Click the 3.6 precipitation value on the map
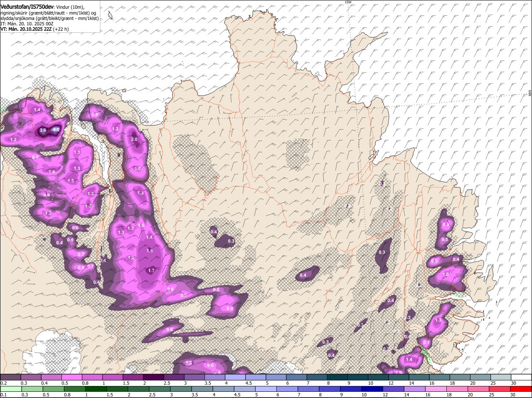The width and height of the screenshot is (532, 398). pyautogui.click(x=42, y=130)
